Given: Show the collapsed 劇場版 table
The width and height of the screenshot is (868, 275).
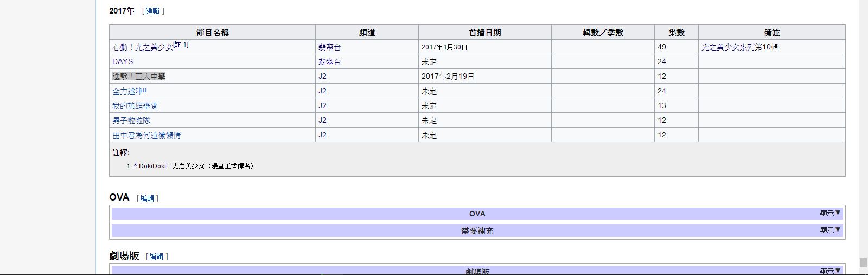Looking at the screenshot, I should click(x=829, y=271).
